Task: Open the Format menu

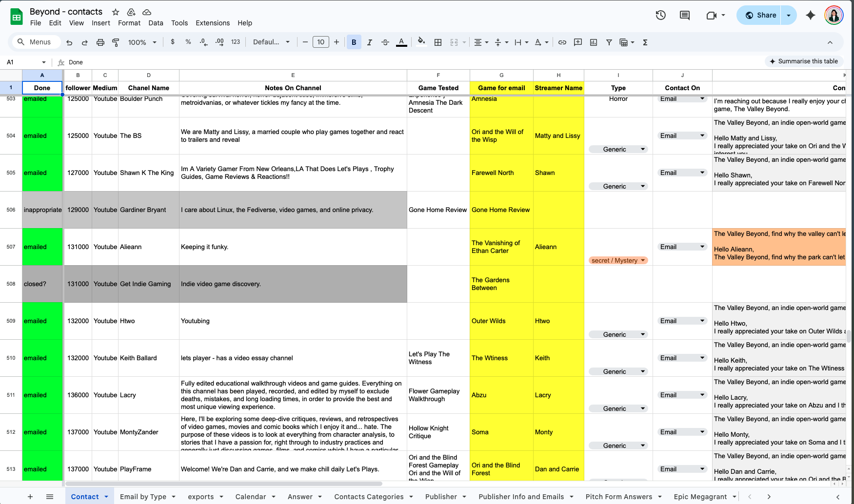Action: (129, 23)
